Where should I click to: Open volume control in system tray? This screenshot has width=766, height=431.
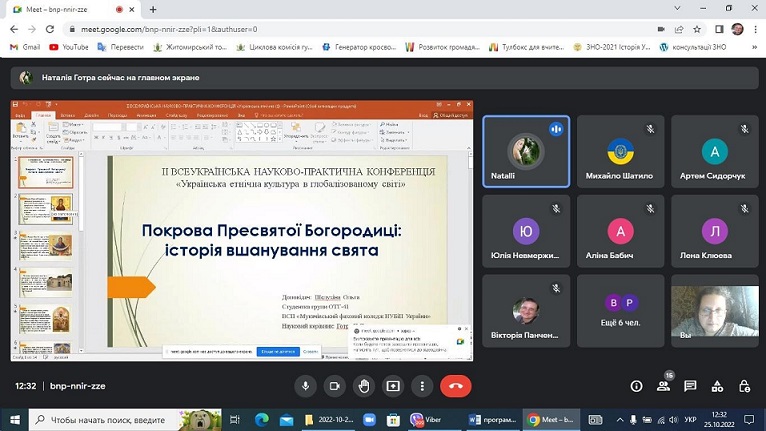(x=674, y=420)
